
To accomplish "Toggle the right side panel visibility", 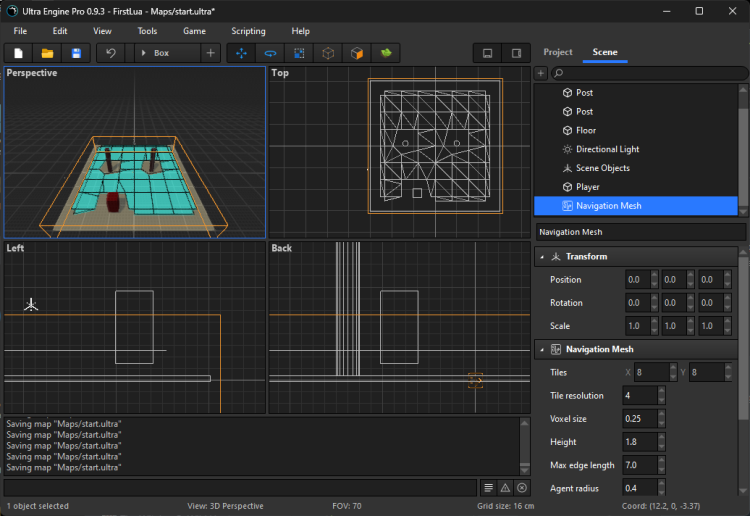I will pos(516,53).
